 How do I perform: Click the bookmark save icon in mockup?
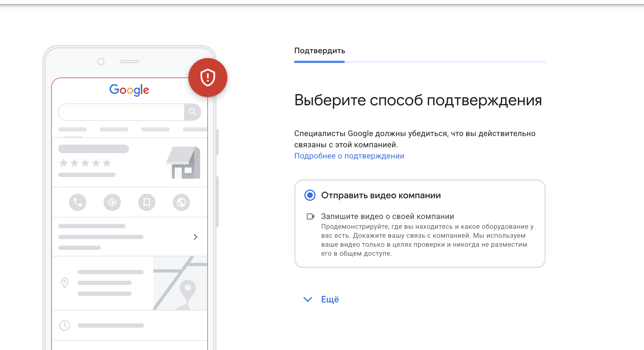pos(147,202)
